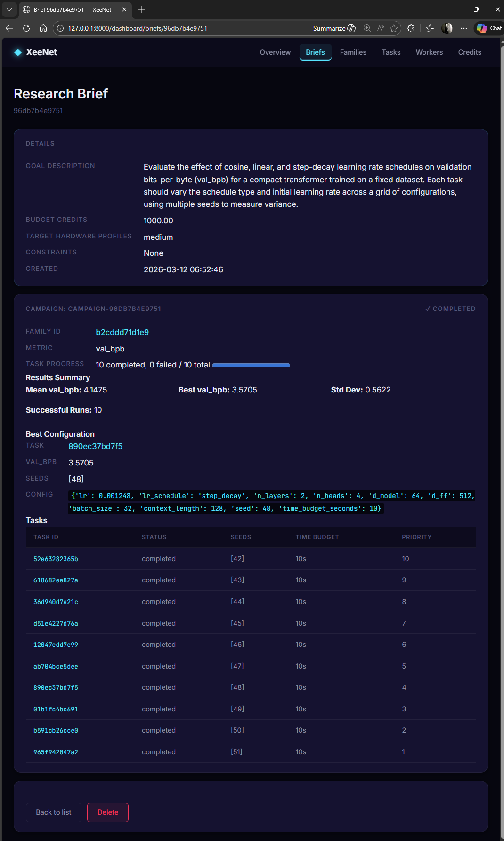
Task: Click the TIME BUDGET column header
Action: pyautogui.click(x=317, y=537)
